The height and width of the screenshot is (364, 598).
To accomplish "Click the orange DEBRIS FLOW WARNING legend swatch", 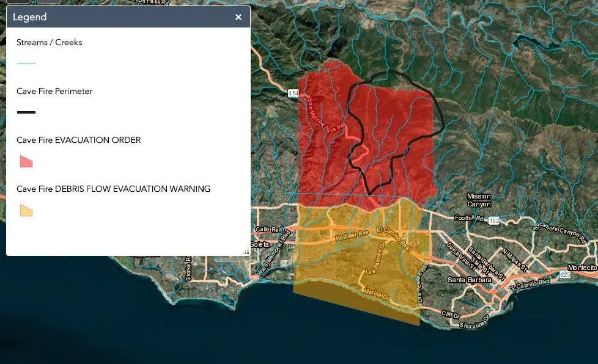I will (x=26, y=210).
